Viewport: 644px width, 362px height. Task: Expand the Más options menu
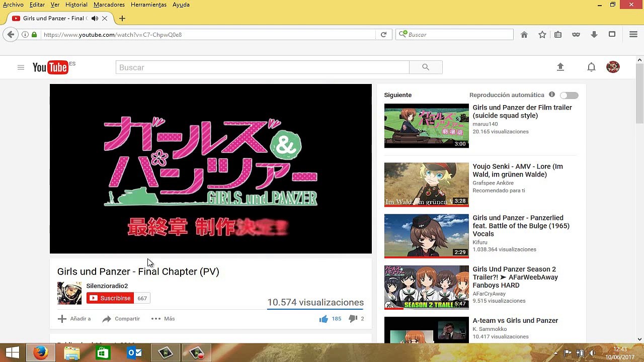pos(163,319)
